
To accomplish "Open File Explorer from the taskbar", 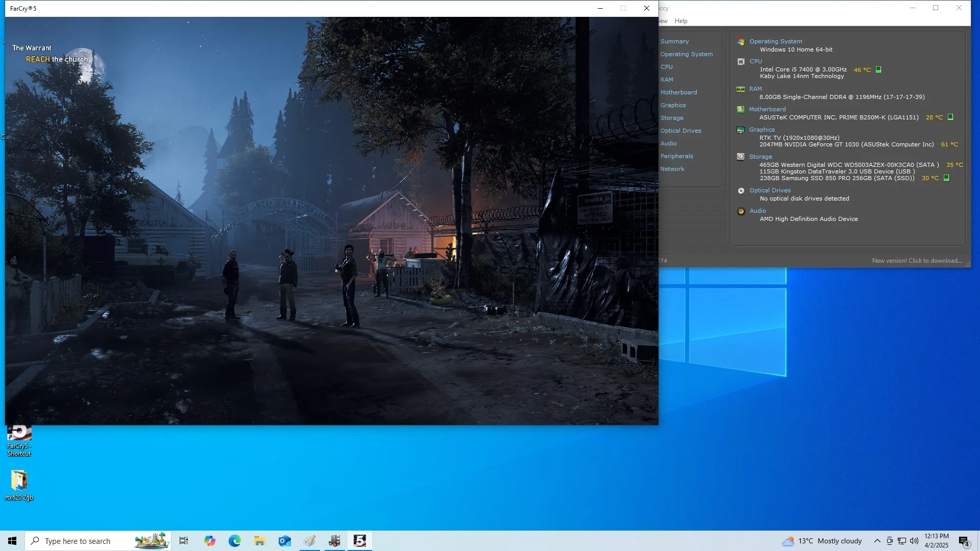I will [260, 541].
